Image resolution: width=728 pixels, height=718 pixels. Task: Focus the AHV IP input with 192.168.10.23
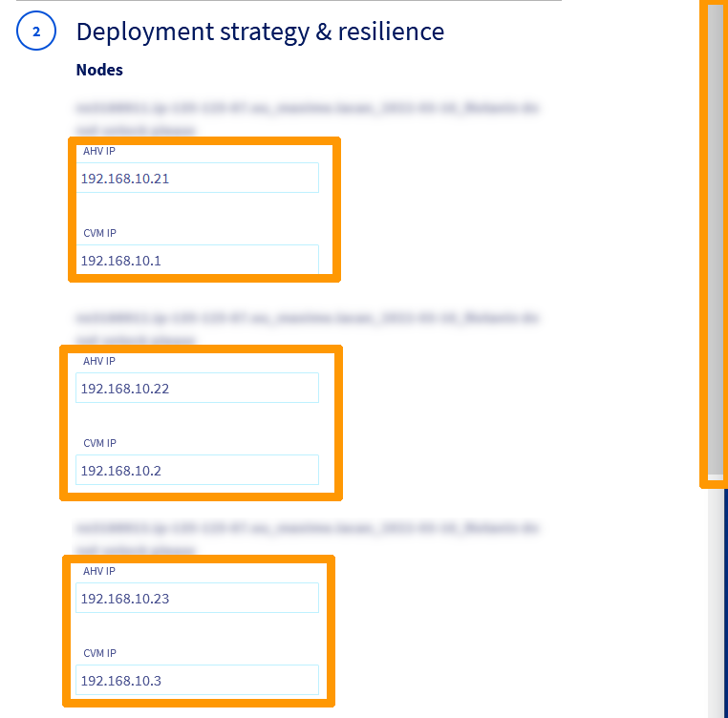click(197, 599)
